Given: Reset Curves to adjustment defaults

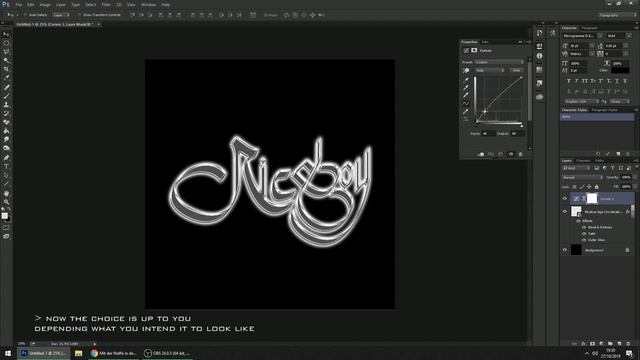Looking at the screenshot, I should click(501, 154).
